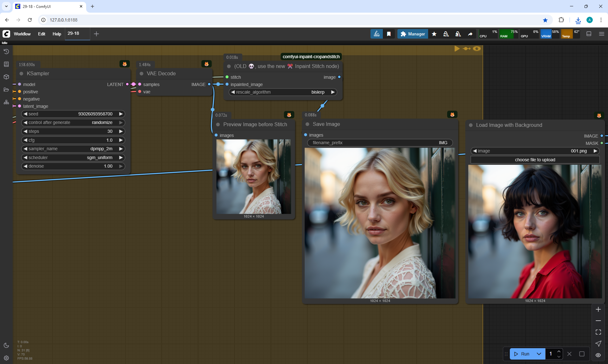Open the settings gear in the sidebar
Viewport: 608px width, 364px height.
pyautogui.click(x=6, y=358)
